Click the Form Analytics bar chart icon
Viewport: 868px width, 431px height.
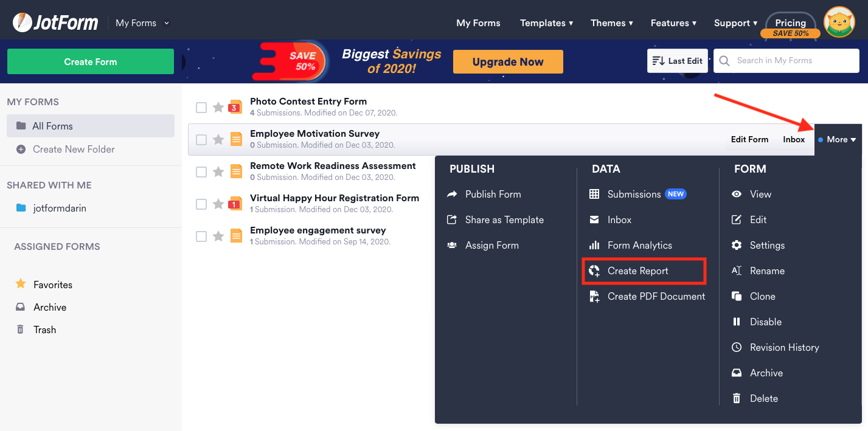pos(594,246)
